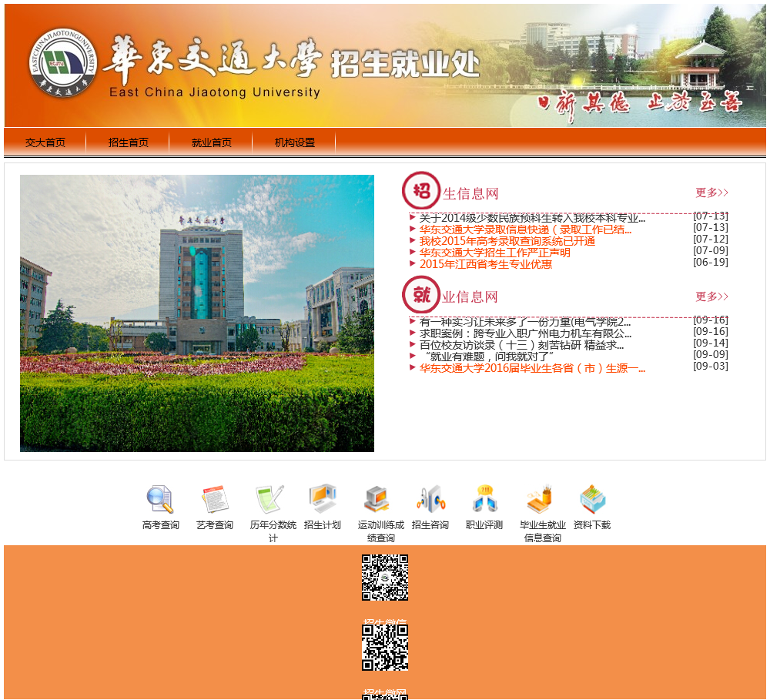
Task: Click 更多>> beside 招生信息网
Action: 711,193
